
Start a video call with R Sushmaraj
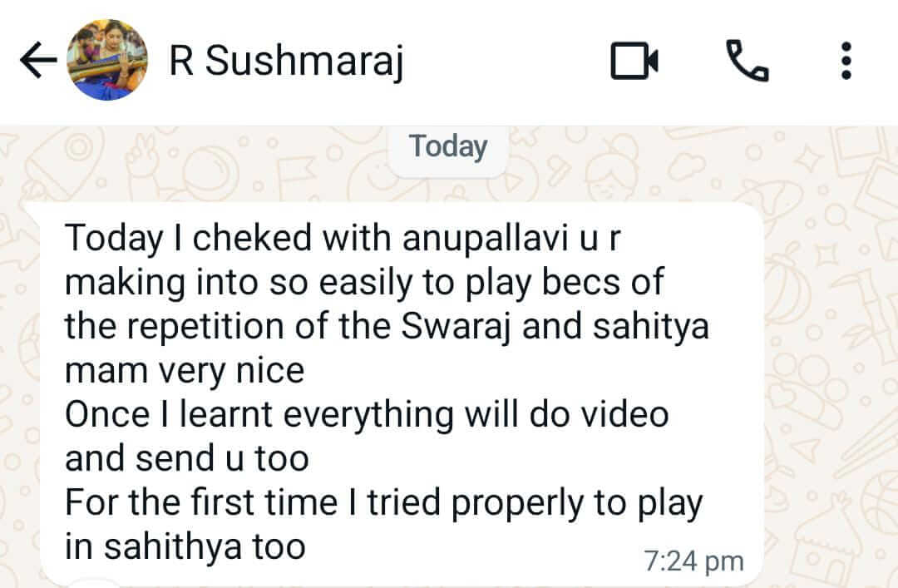[x=634, y=60]
